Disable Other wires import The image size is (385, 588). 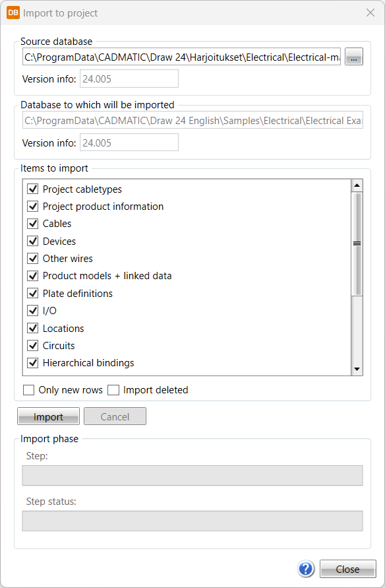click(x=33, y=259)
